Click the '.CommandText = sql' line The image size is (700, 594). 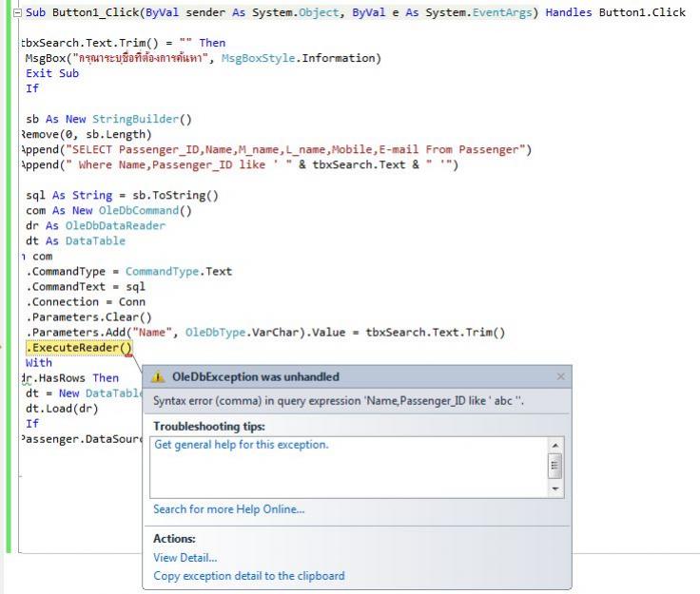tap(86, 286)
